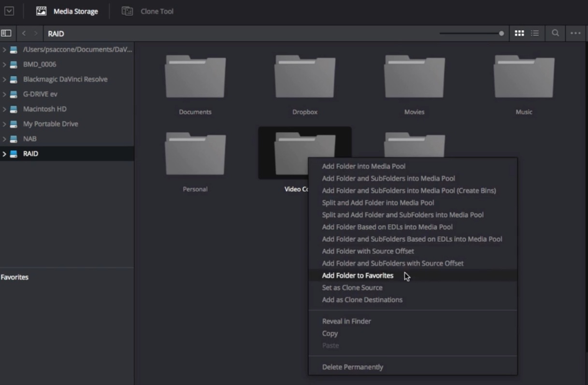Select the Documents folder thumbnail
Image resolution: width=588 pixels, height=385 pixels.
click(x=195, y=77)
